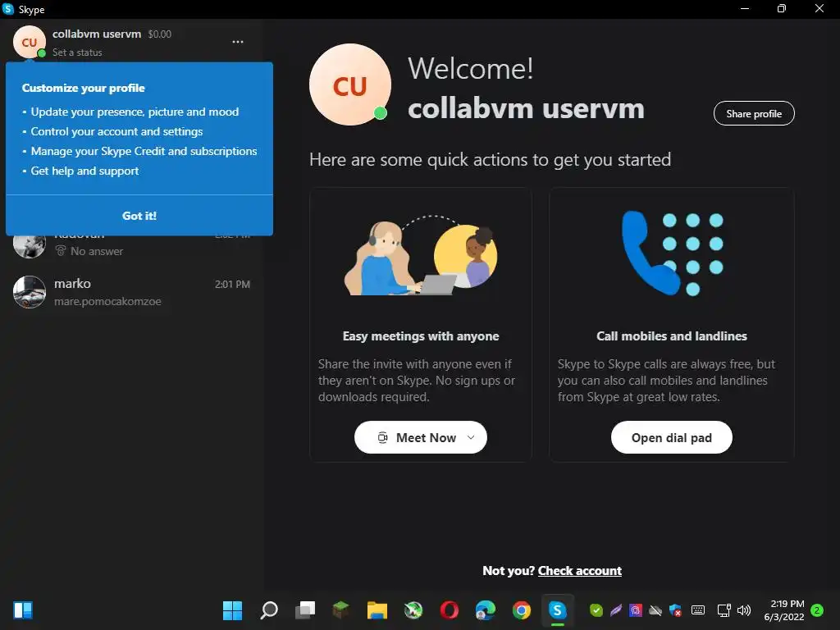Launch Microsoft Edge from taskbar
This screenshot has width=840, height=630.
[x=486, y=610]
